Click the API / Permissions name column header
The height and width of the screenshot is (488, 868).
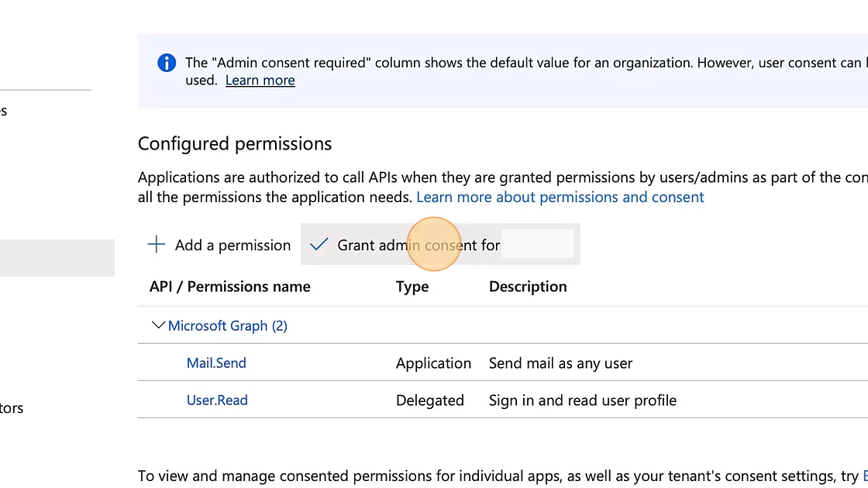click(x=229, y=287)
